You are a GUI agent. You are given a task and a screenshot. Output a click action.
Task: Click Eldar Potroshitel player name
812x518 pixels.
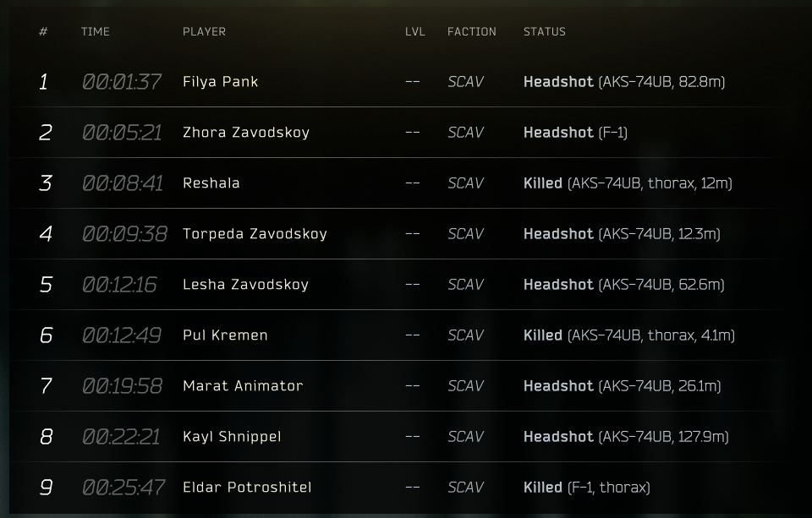point(247,488)
